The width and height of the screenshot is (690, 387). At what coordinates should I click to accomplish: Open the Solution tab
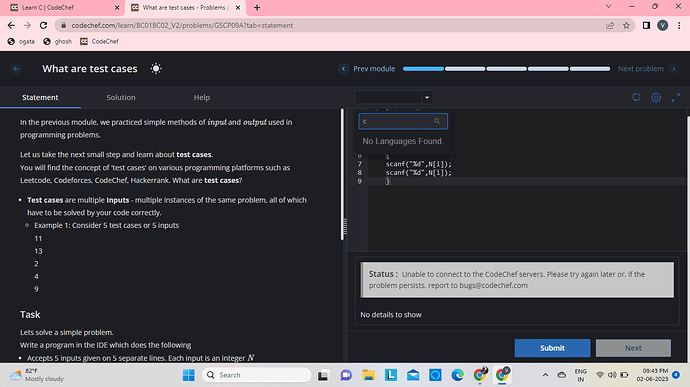coord(121,97)
